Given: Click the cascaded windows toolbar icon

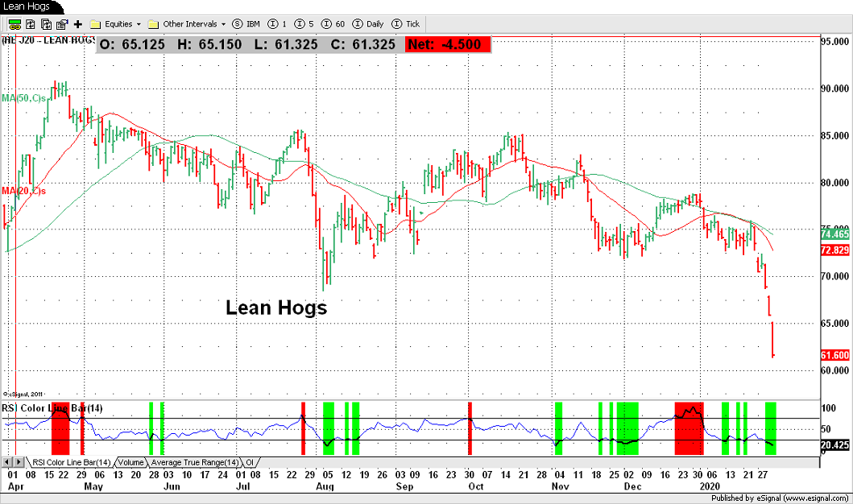Looking at the screenshot, I should pyautogui.click(x=46, y=24).
